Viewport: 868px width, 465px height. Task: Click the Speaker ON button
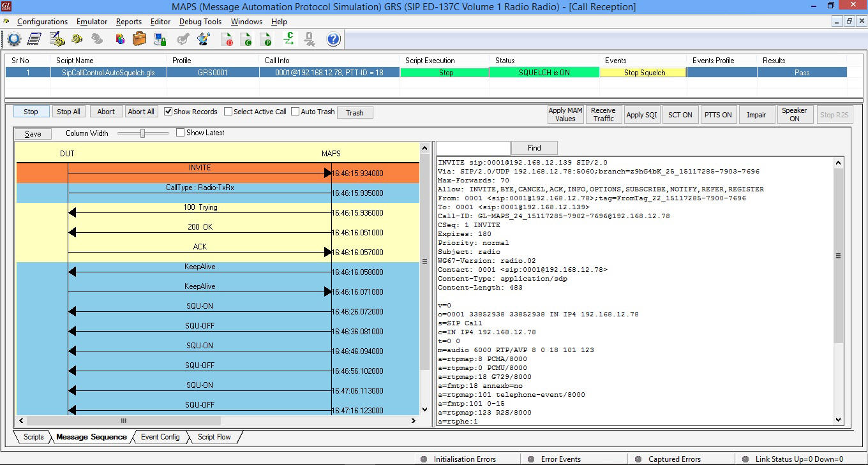[x=795, y=115]
